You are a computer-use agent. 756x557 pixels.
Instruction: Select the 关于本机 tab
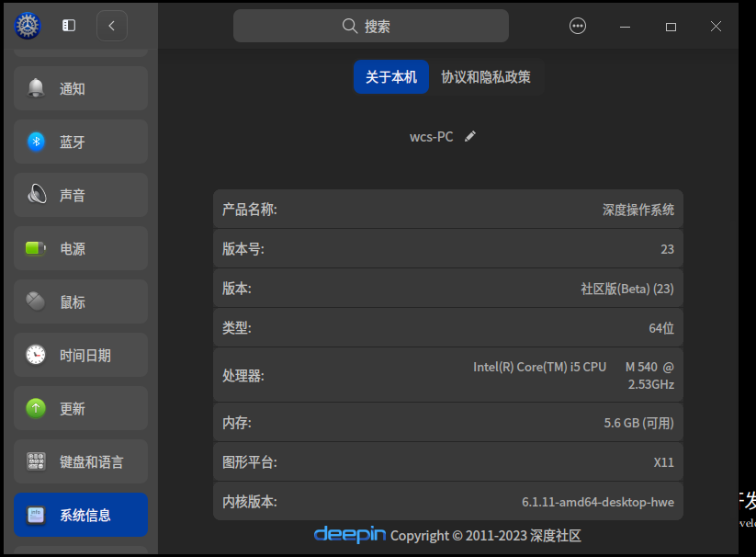pyautogui.click(x=391, y=77)
